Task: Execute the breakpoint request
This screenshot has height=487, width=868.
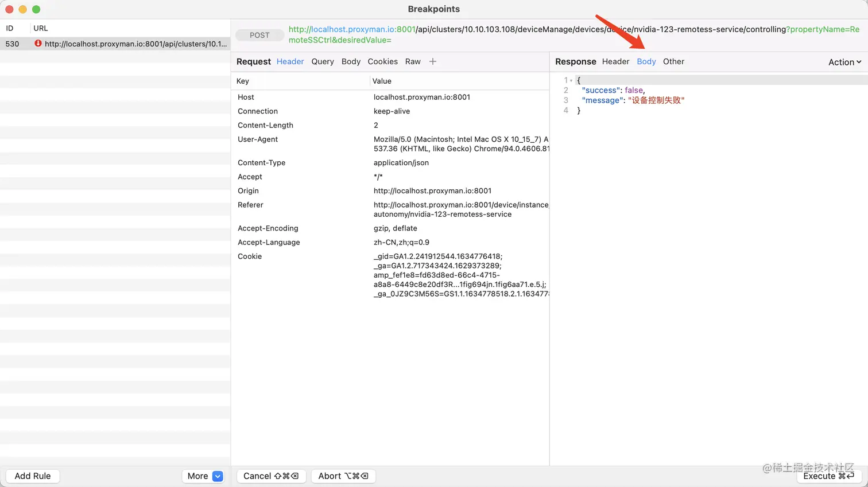Action: (x=828, y=476)
